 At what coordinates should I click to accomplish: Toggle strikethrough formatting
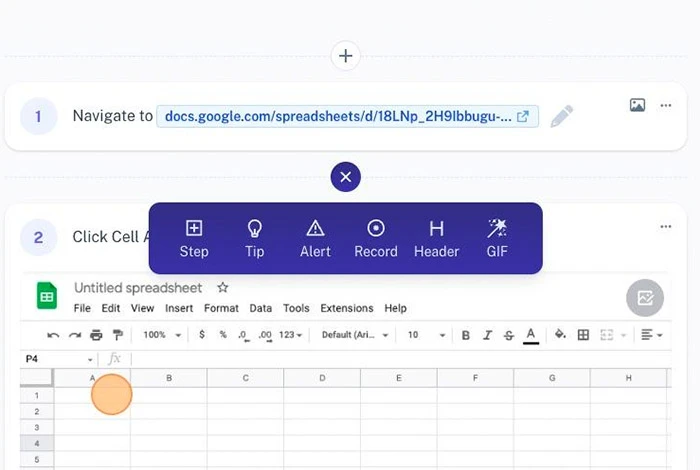tap(508, 335)
